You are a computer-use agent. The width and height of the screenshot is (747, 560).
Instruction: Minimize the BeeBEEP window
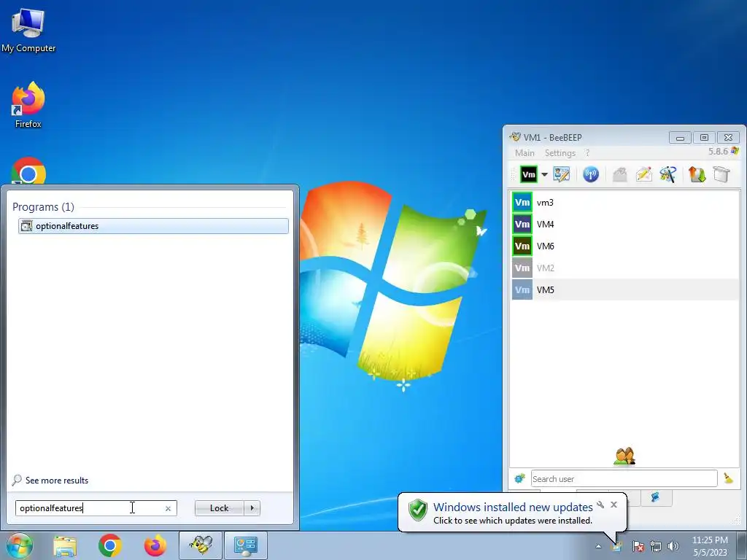(x=680, y=138)
